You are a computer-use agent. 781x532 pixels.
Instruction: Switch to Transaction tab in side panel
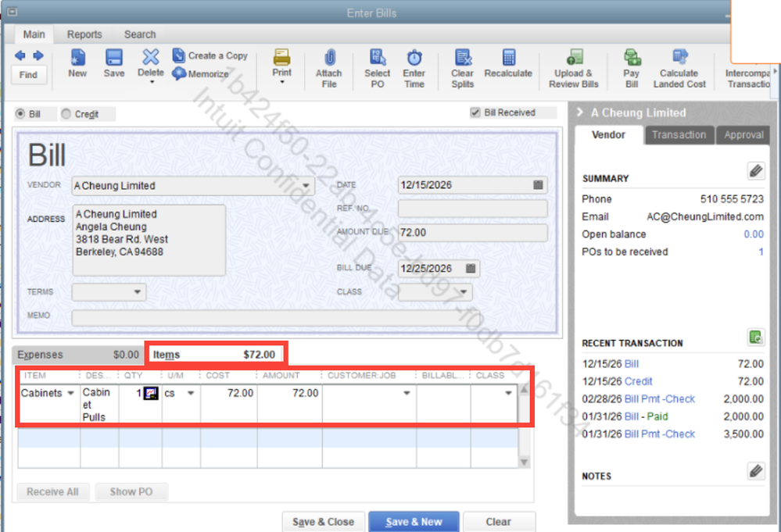point(679,135)
